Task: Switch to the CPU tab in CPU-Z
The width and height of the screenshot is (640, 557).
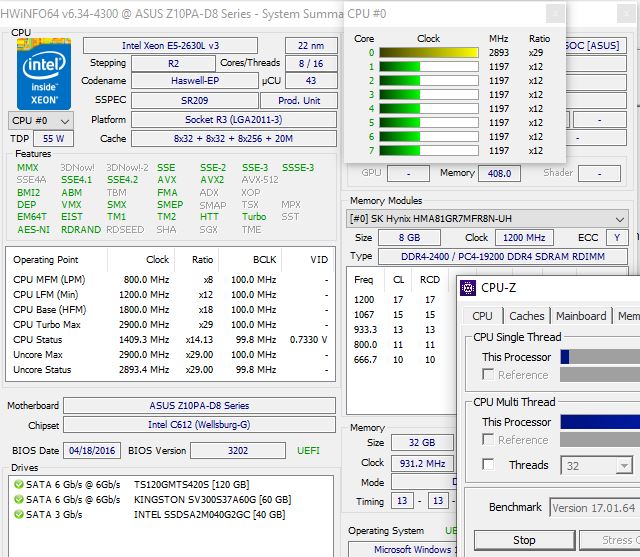Action: [x=482, y=316]
